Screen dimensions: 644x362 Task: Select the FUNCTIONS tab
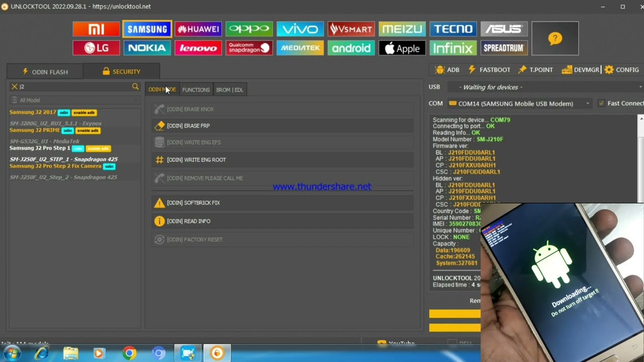click(196, 89)
